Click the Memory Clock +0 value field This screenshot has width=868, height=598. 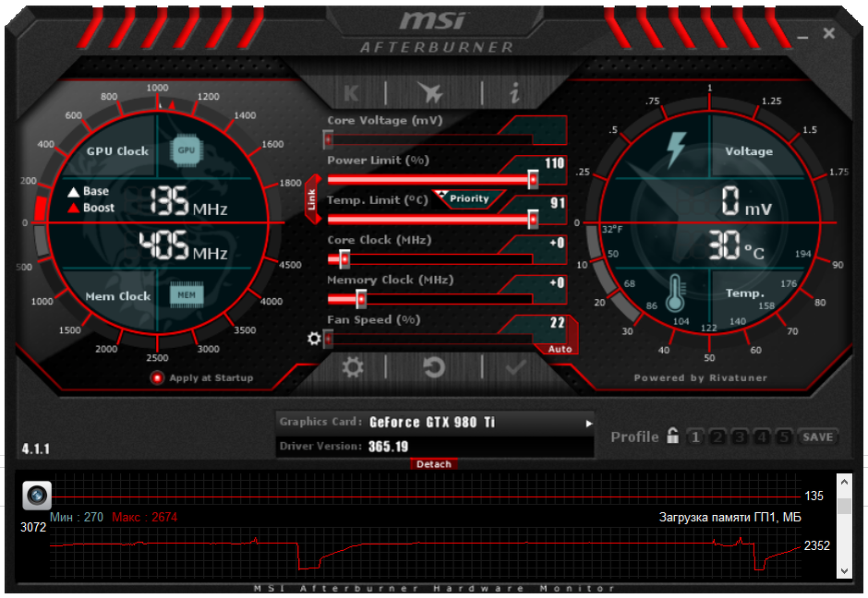click(557, 282)
